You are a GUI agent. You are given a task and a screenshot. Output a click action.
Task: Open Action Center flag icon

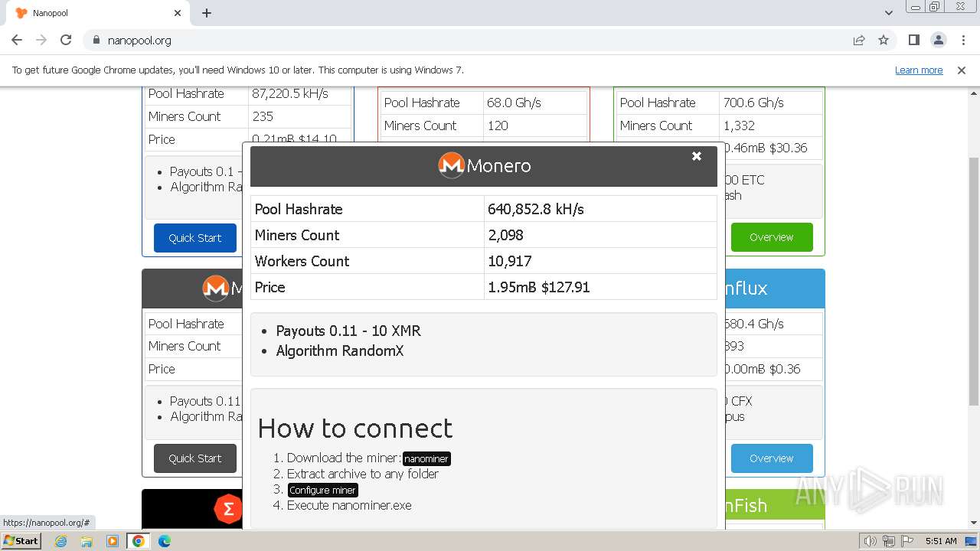907,541
